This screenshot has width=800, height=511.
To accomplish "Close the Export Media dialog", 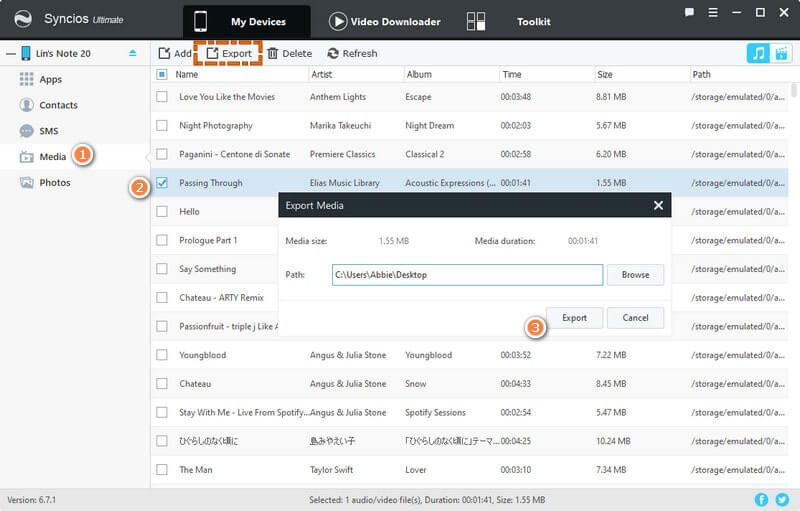I will (x=658, y=205).
